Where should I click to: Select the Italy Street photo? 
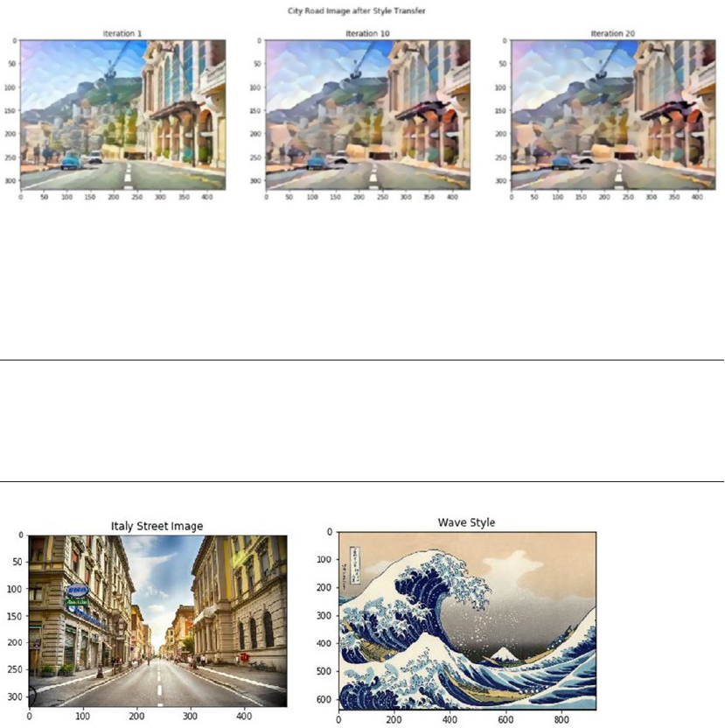157,621
